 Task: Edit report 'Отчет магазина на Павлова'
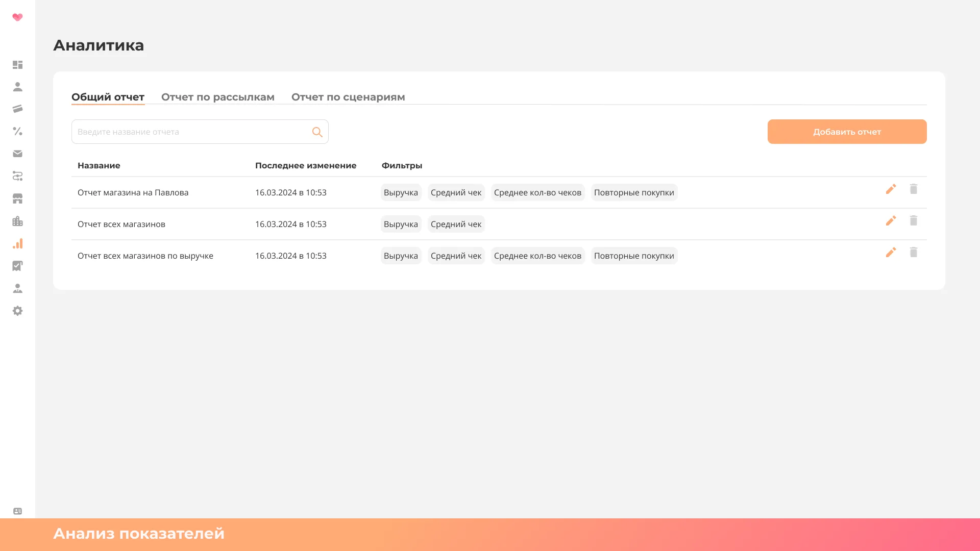pos(891,189)
